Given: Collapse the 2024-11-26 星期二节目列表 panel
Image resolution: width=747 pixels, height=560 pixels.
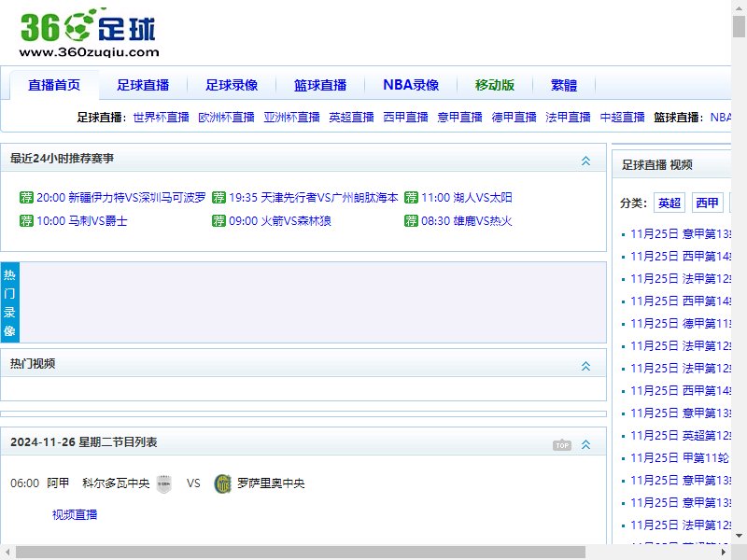Looking at the screenshot, I should (586, 444).
